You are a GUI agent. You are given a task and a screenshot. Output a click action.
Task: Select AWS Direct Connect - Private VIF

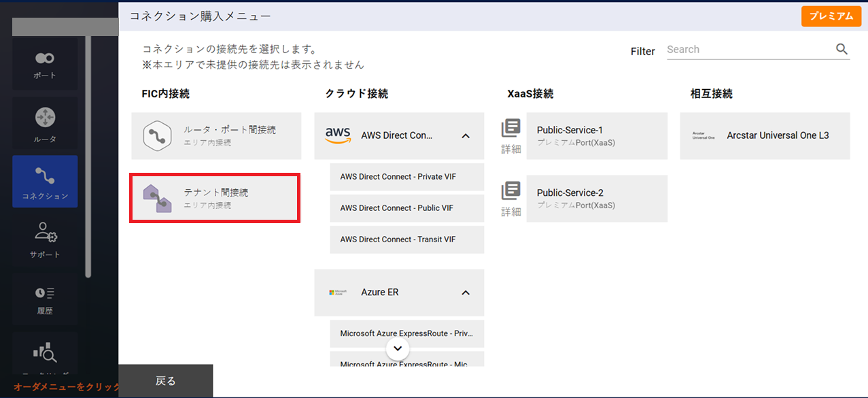coord(406,177)
